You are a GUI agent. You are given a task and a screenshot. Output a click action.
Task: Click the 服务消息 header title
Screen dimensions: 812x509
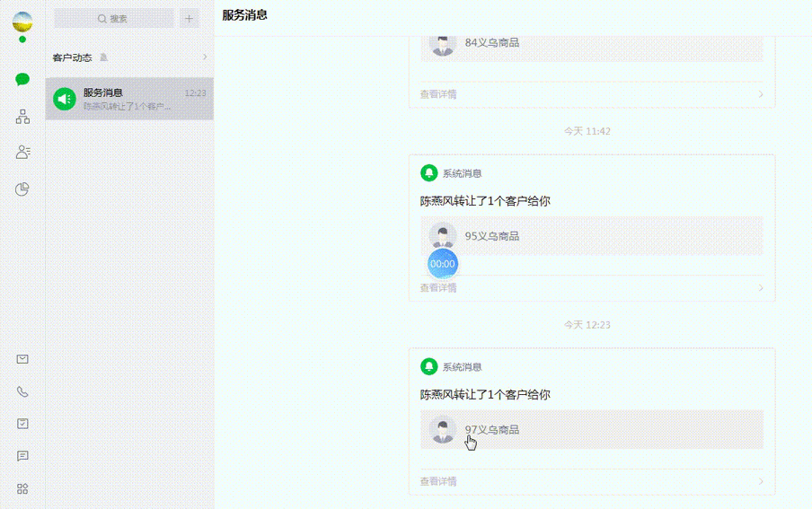tap(245, 15)
